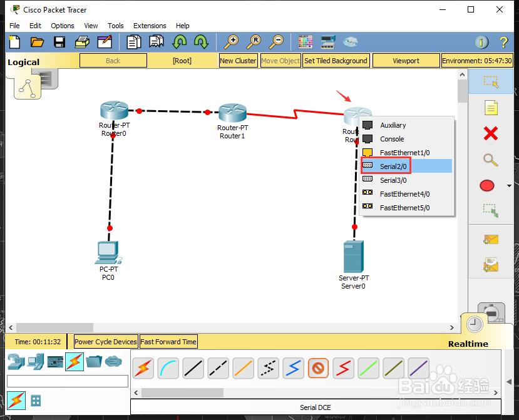
Task: Click the Back button
Action: 113,61
